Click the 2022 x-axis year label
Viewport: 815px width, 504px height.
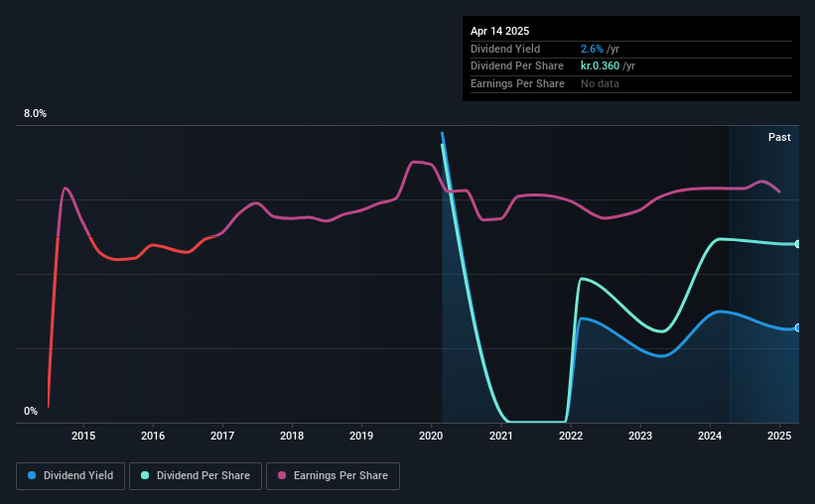pos(571,436)
